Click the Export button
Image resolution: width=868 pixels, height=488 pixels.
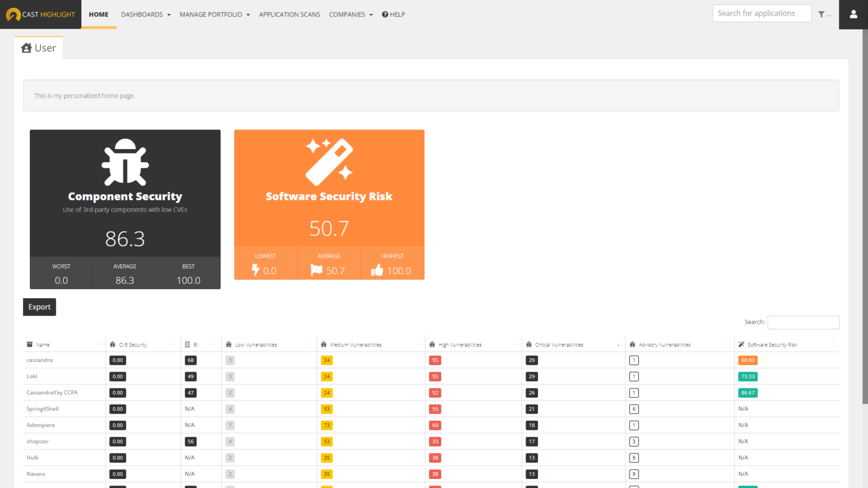tap(40, 307)
